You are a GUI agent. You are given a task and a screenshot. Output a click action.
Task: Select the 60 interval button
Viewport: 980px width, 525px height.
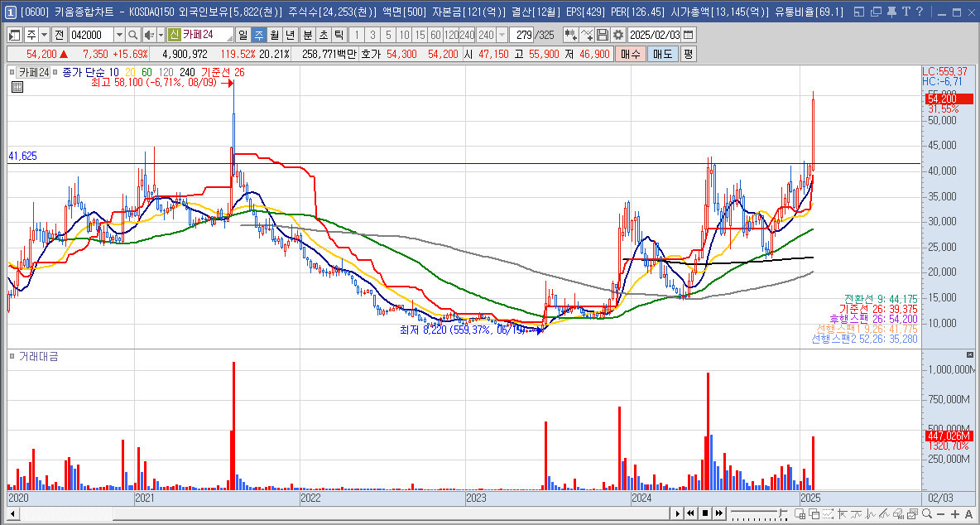[435, 35]
